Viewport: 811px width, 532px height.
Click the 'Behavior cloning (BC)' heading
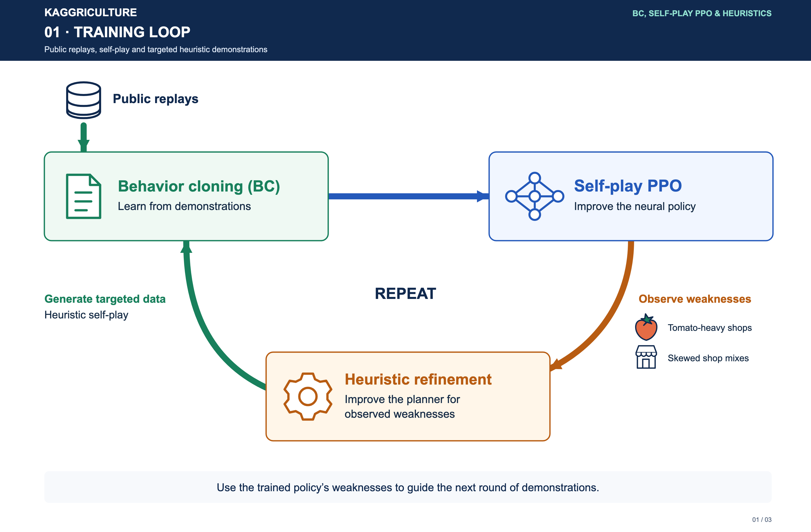(x=199, y=186)
